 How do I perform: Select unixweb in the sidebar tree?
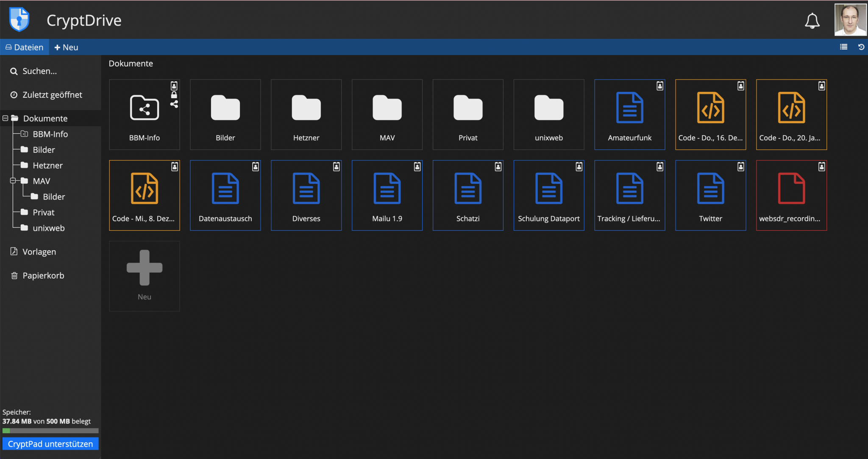click(49, 228)
